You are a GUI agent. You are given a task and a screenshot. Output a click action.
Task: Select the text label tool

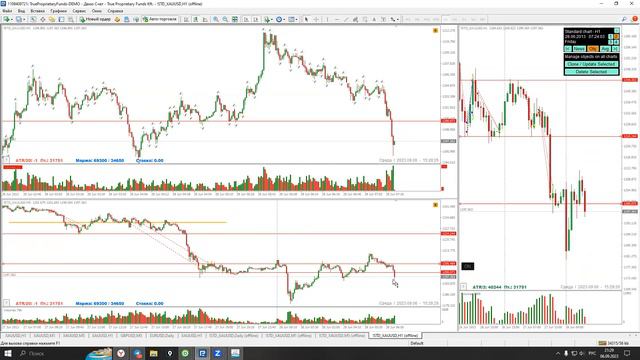(384, 19)
